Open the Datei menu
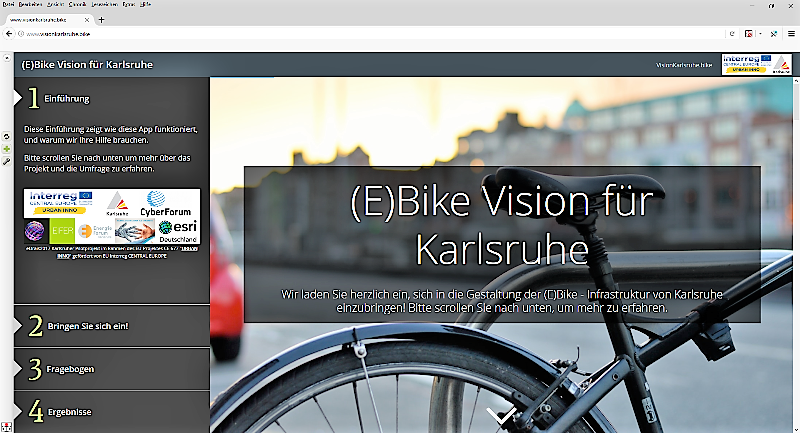800x433 pixels. coord(9,5)
